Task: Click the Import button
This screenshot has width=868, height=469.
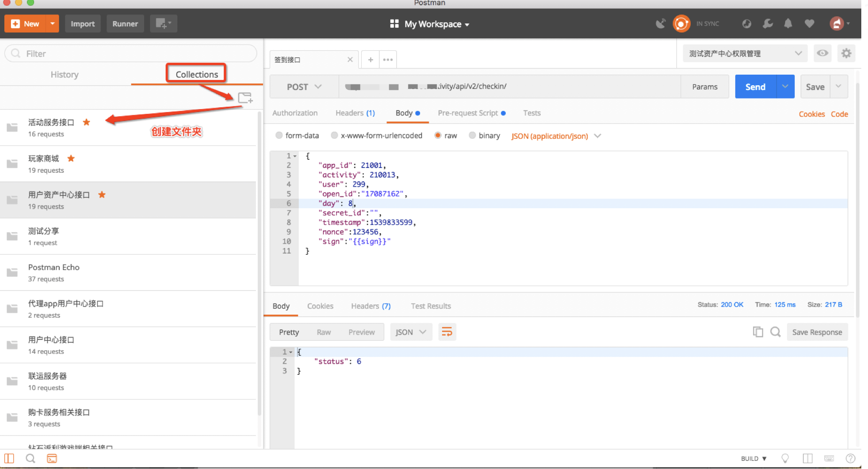Action: (83, 23)
